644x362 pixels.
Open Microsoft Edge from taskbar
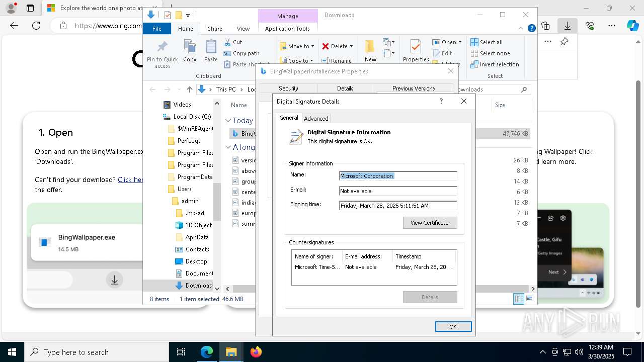click(x=207, y=352)
